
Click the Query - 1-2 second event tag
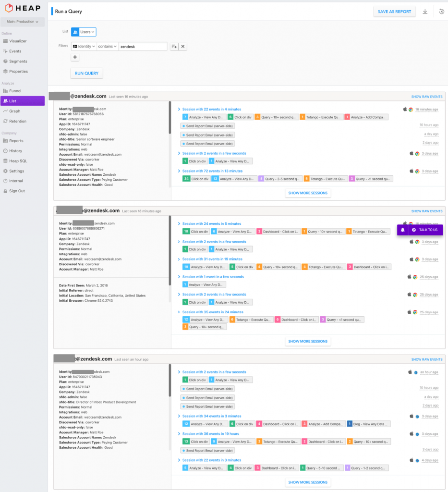tap(367, 468)
